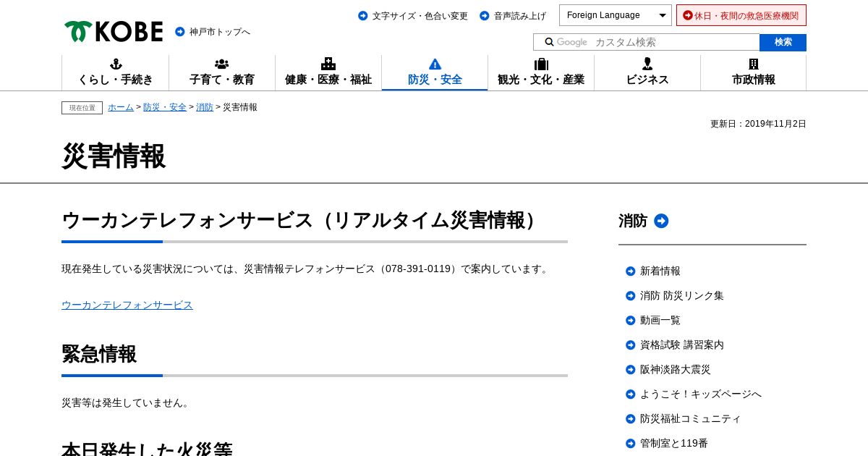Click arrow bullet beside 資格試験 講習案内

(x=631, y=345)
